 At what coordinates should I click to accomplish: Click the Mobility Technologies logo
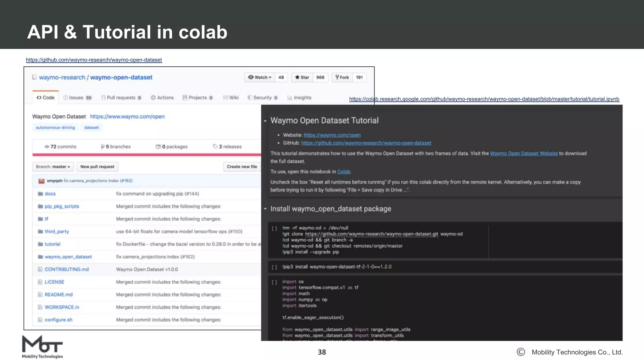click(x=42, y=347)
